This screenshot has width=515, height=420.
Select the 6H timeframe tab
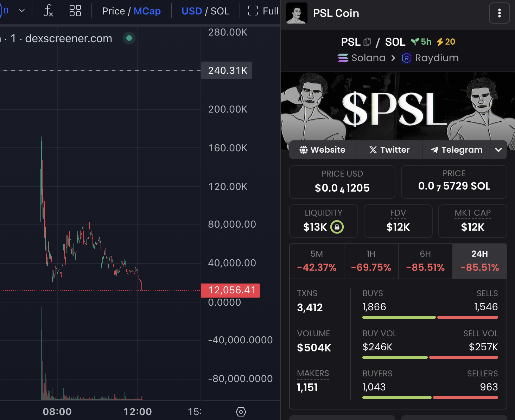pos(425,261)
